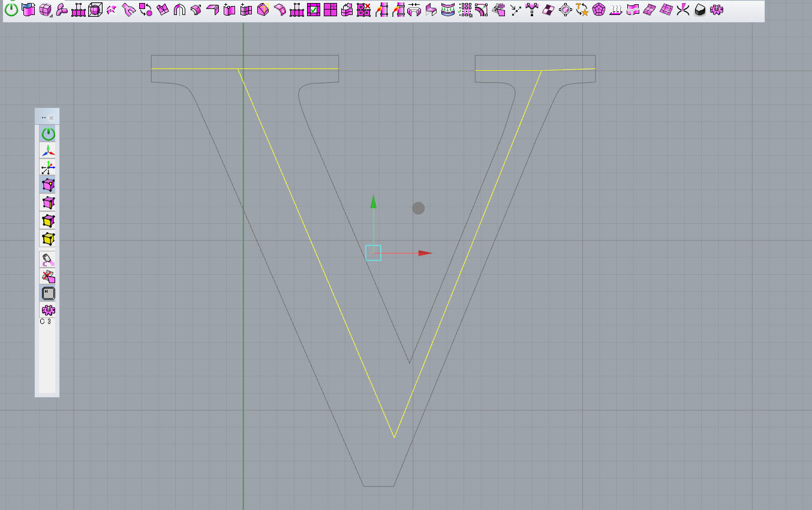Viewport: 812px width, 510px height.
Task: Toggle the H key hotkey button in the palette
Action: click(x=48, y=293)
